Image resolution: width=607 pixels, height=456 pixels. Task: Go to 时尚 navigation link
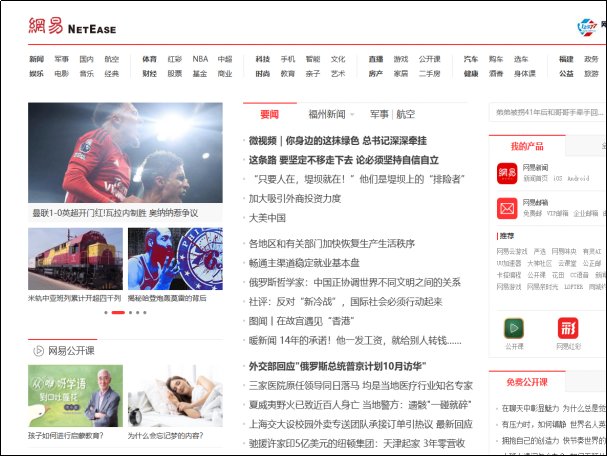[262, 74]
